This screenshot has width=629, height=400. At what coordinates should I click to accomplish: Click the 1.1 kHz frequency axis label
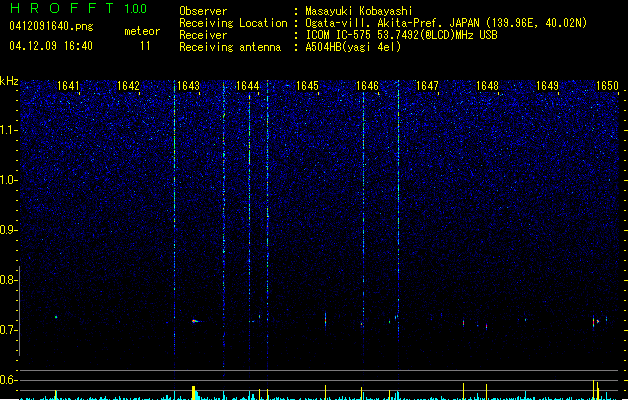8,130
